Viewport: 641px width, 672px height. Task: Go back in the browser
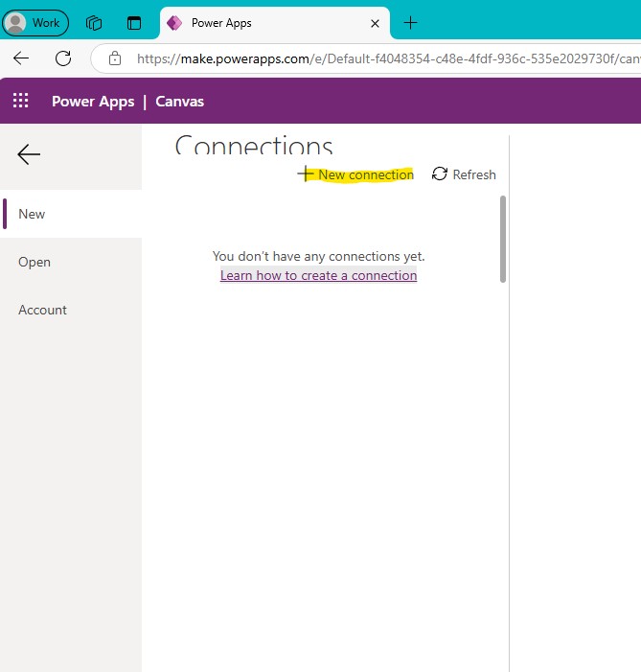21,58
